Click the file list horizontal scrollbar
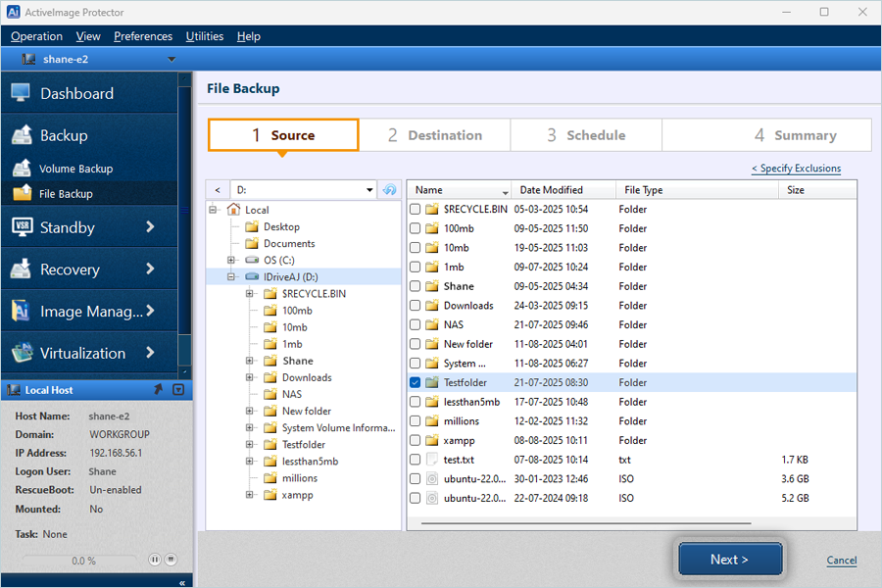 [586, 523]
